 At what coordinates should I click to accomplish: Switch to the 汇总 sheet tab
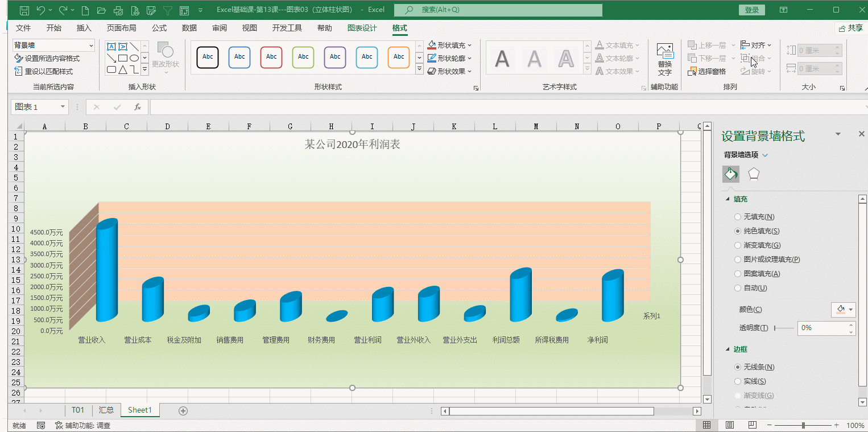tap(106, 410)
